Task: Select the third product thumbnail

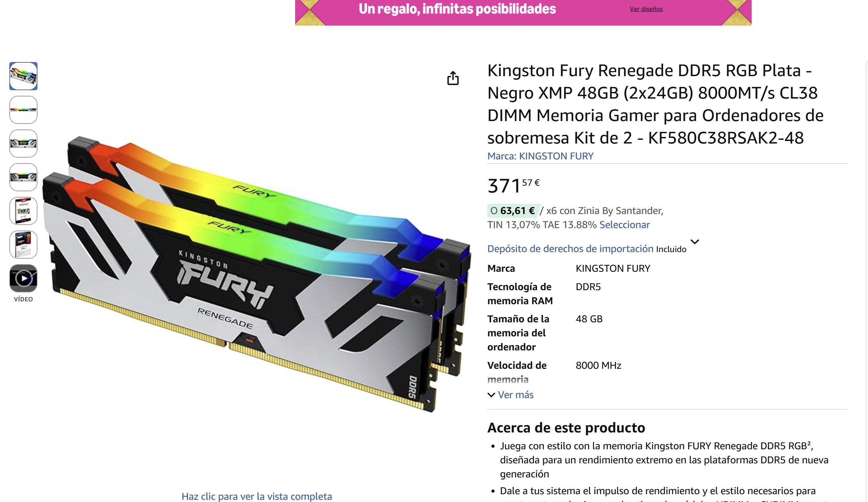Action: click(x=23, y=143)
